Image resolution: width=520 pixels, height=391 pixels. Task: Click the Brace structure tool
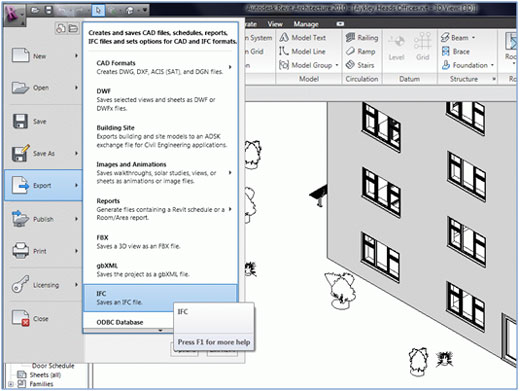pyautogui.click(x=455, y=51)
